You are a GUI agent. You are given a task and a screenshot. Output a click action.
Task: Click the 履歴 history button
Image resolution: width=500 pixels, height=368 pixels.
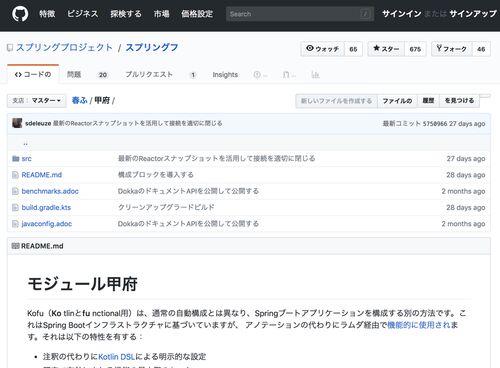click(428, 101)
